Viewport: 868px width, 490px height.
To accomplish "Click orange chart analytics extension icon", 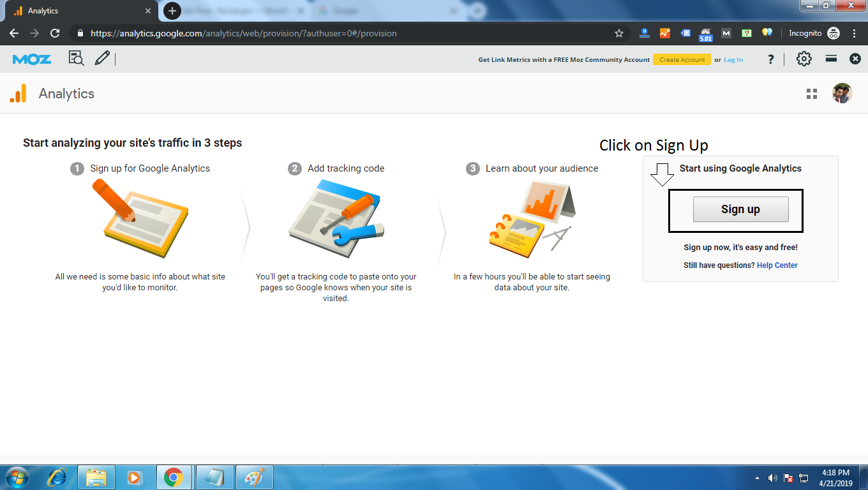I will (665, 33).
